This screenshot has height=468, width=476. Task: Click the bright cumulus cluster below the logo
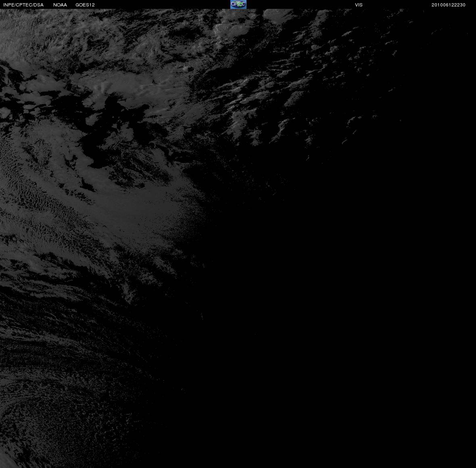pos(226,29)
